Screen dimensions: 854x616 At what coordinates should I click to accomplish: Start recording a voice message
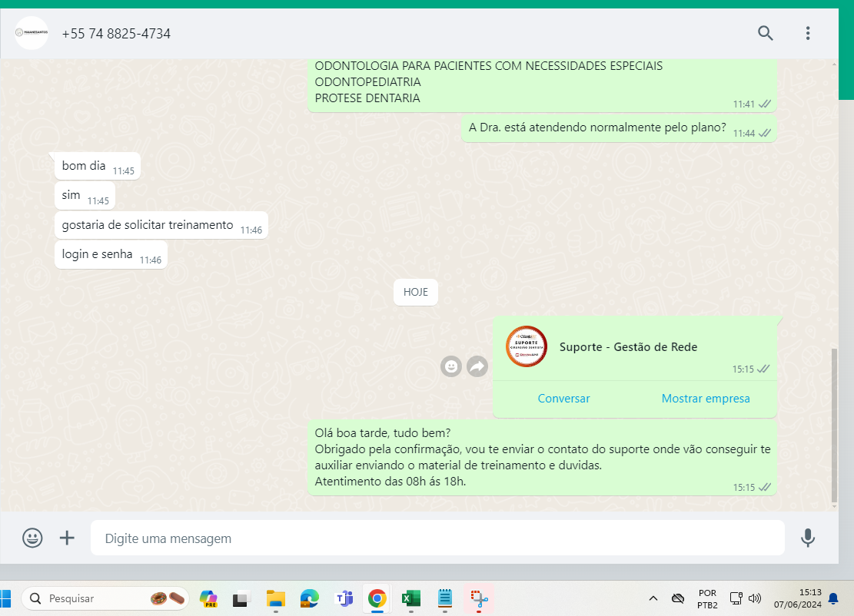808,538
